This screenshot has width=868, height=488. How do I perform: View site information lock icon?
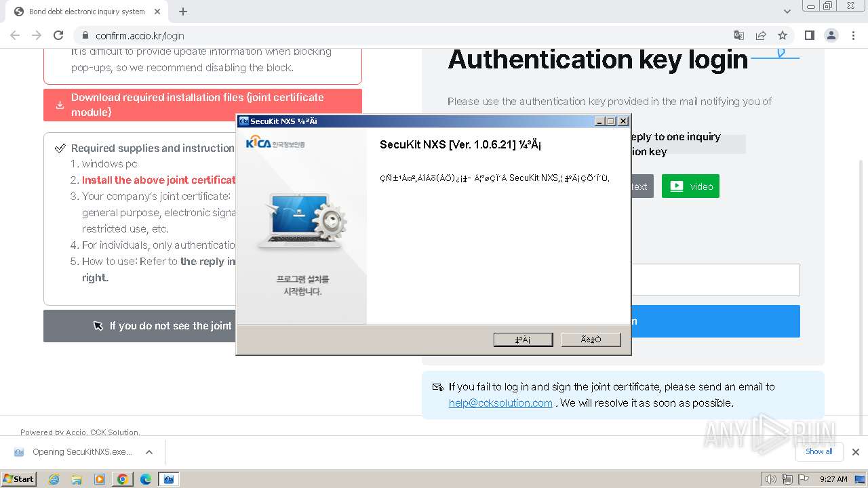click(x=85, y=35)
